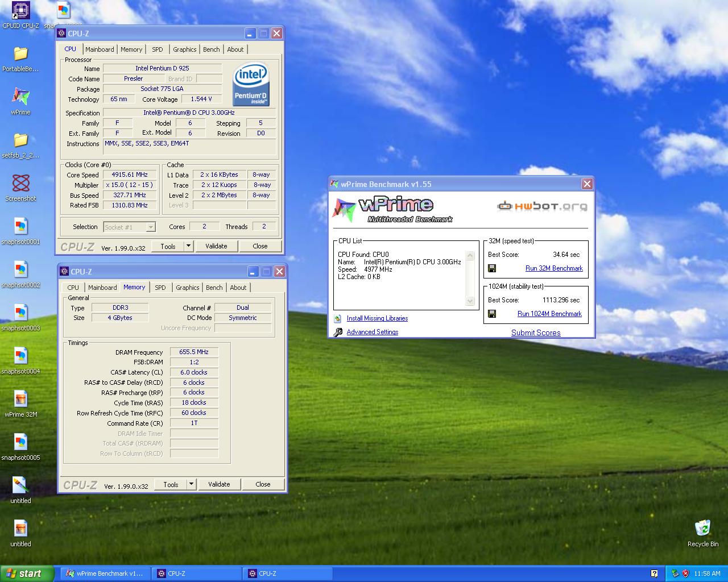Click the red shield tray icon
This screenshot has width=728, height=582.
[685, 573]
